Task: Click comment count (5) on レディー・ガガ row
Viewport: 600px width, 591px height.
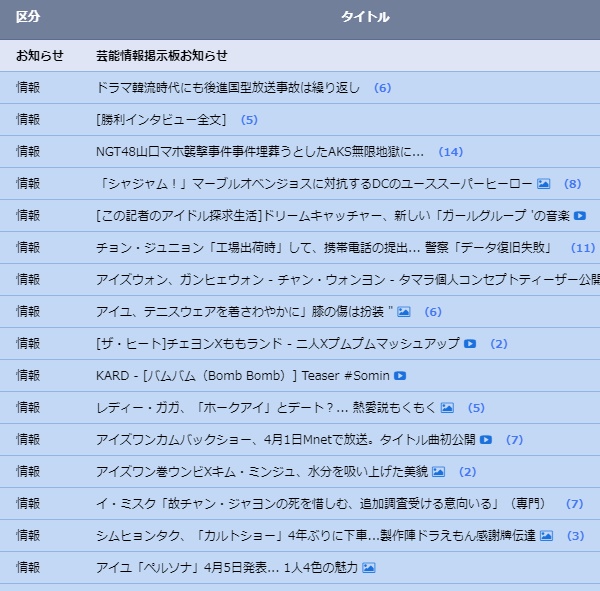Action: tap(476, 408)
